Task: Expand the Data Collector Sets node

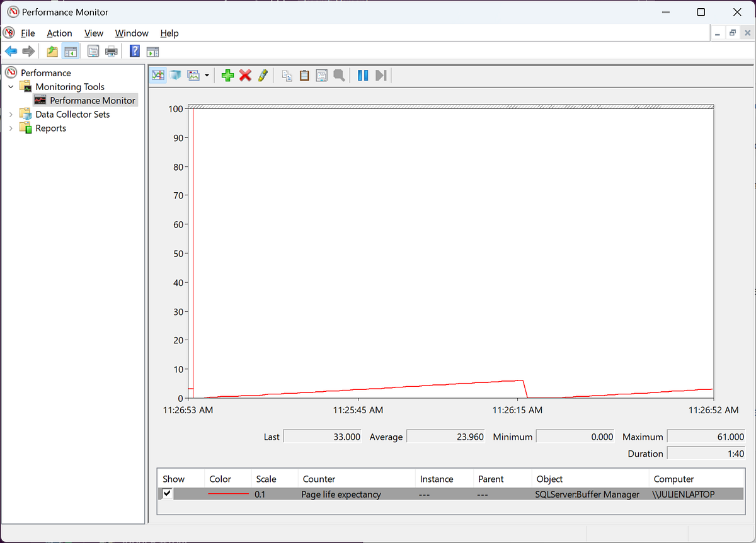Action: coord(10,114)
